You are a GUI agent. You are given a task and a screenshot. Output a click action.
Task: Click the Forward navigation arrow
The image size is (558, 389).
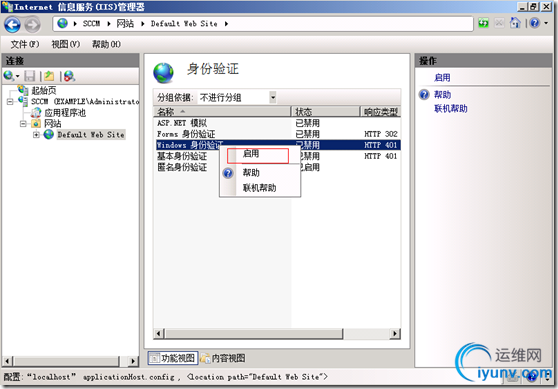(32, 25)
